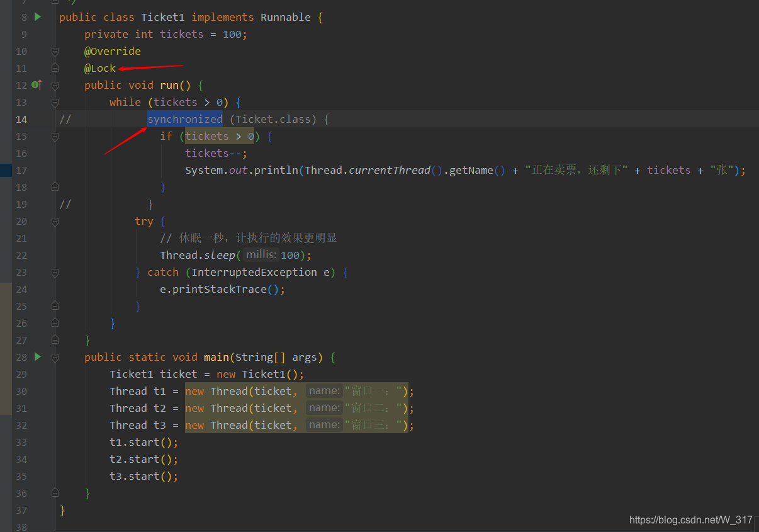Viewport: 759px width, 532px height.
Task: Click InterruptedException in the catch clause
Action: pyautogui.click(x=254, y=272)
